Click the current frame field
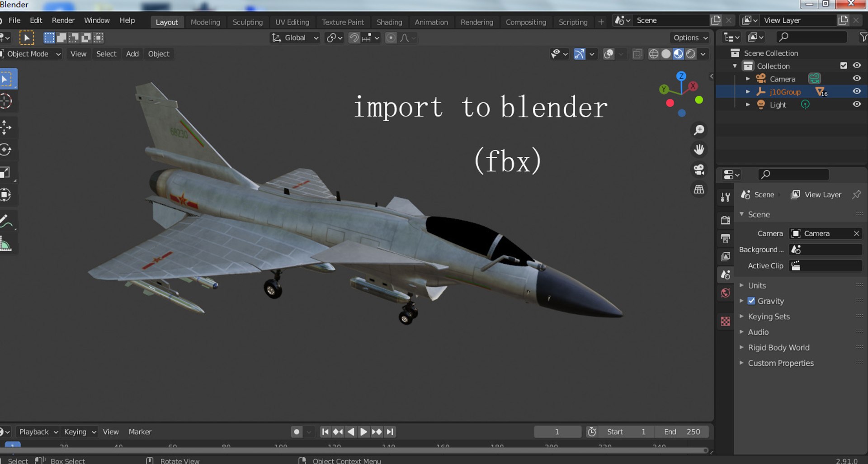 [x=557, y=432]
